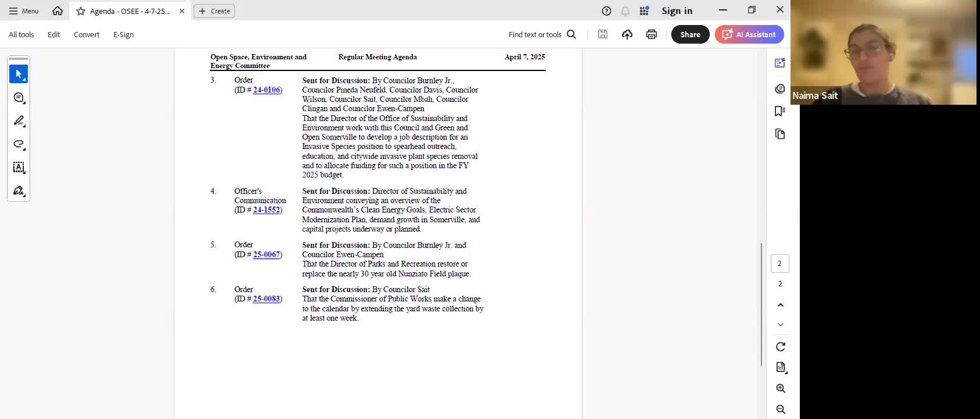Select the Fill and Sign tool
Image resolution: width=980 pixels, height=419 pixels.
(x=19, y=190)
